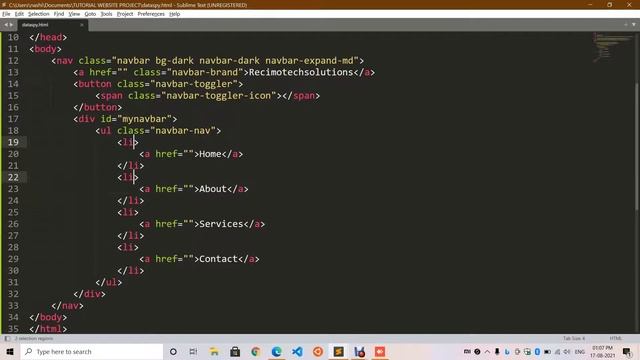Open the Find menu
The width and height of the screenshot is (640, 360).
pos(59,14)
